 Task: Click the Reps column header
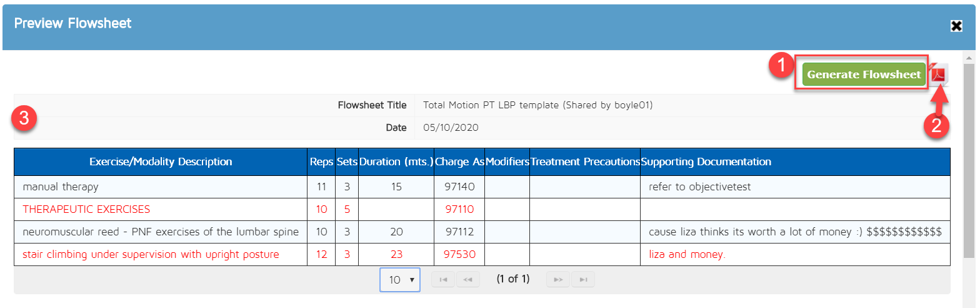pyautogui.click(x=321, y=162)
